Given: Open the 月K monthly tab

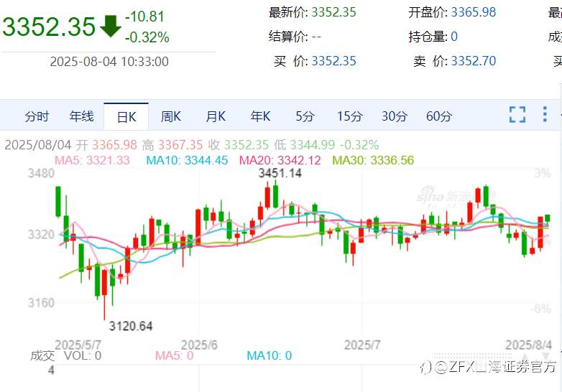Looking at the screenshot, I should point(216,116).
